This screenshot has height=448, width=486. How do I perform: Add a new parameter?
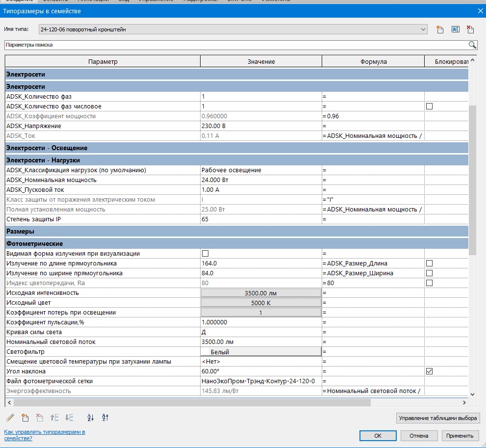(25, 418)
